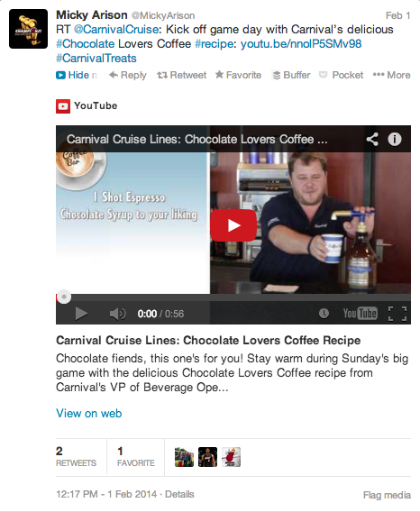Open the video info icon
Screen dimensions: 420x512
(395, 140)
